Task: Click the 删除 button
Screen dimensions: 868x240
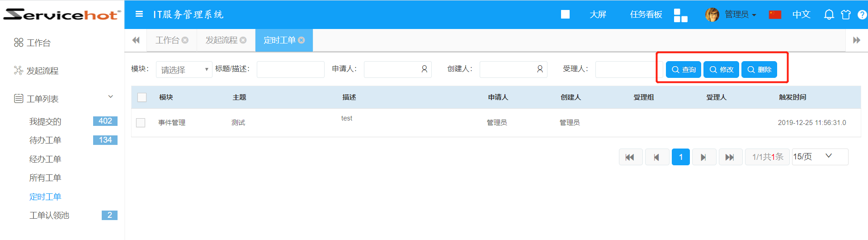Action: [759, 70]
